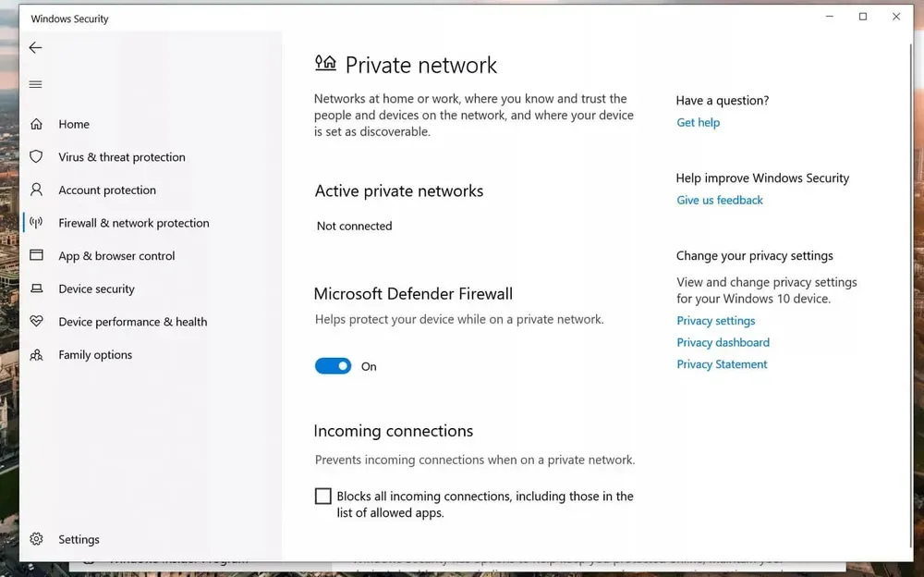Open Device performance & health heart icon
Screen dimensions: 924x577
(37, 322)
